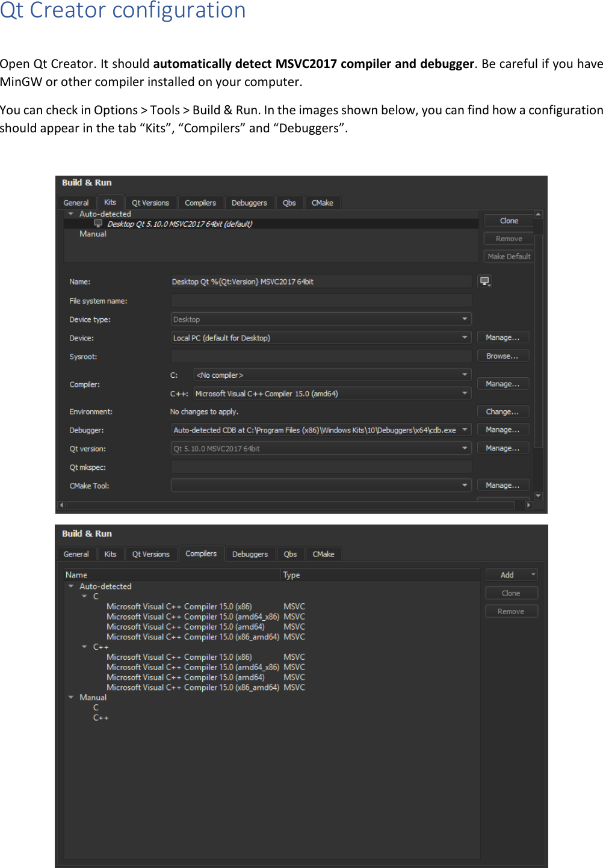Open C++ compiler dropdown
The image size is (603, 868).
(x=332, y=393)
